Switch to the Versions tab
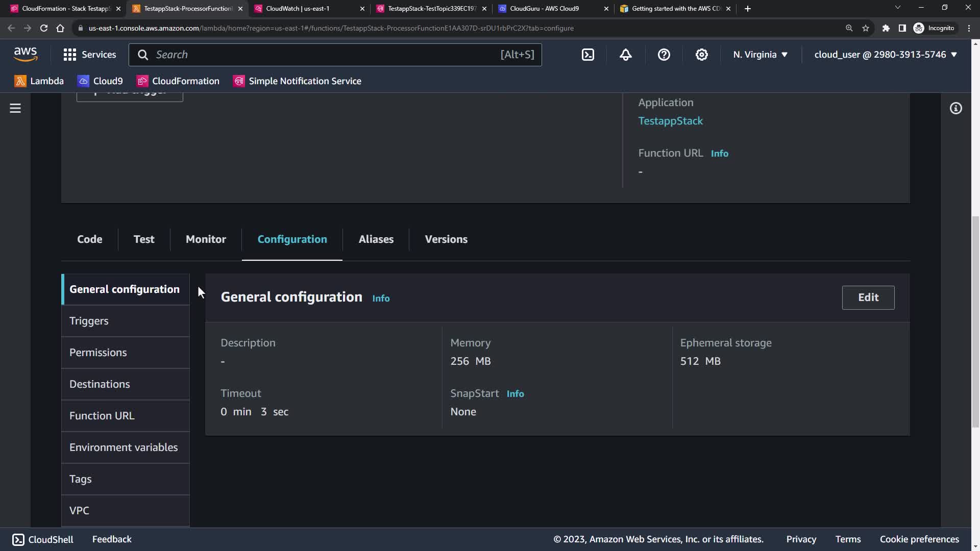Viewport: 980px width, 551px height. pos(446,239)
